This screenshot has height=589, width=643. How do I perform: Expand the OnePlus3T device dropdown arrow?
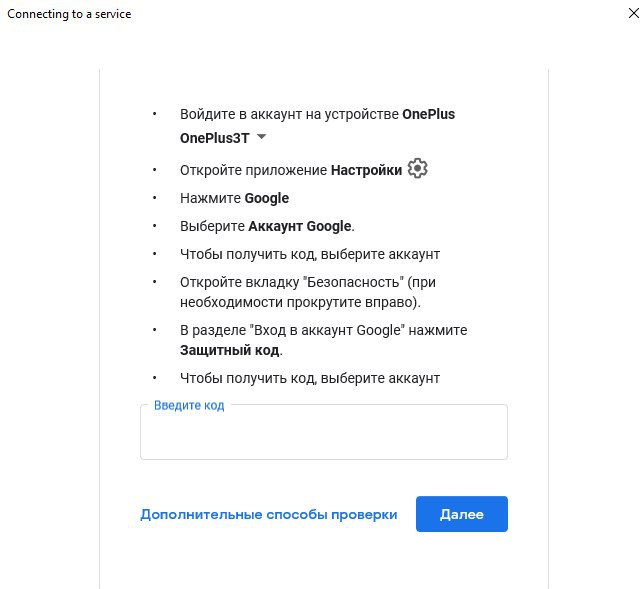(262, 137)
